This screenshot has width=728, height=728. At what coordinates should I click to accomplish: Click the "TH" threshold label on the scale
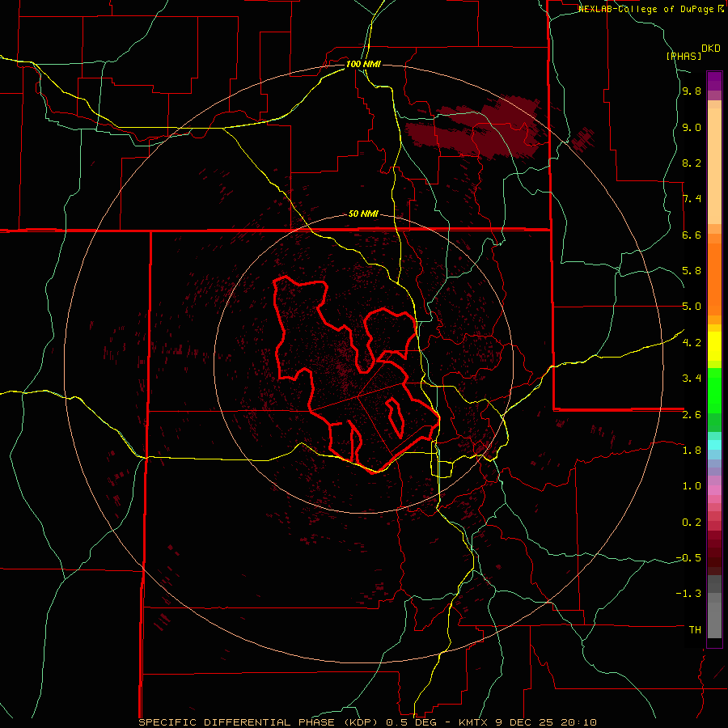[x=695, y=630]
